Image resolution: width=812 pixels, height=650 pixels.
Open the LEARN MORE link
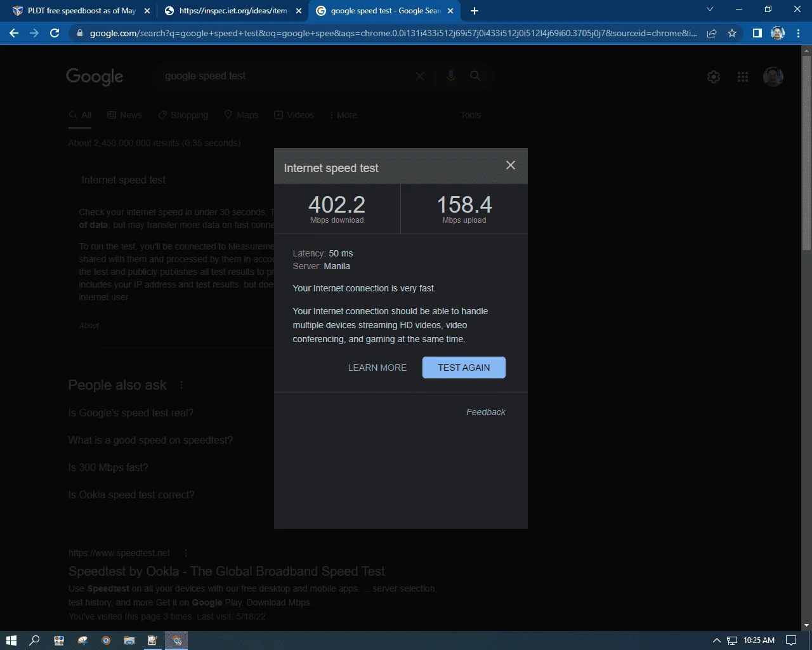[x=377, y=368]
